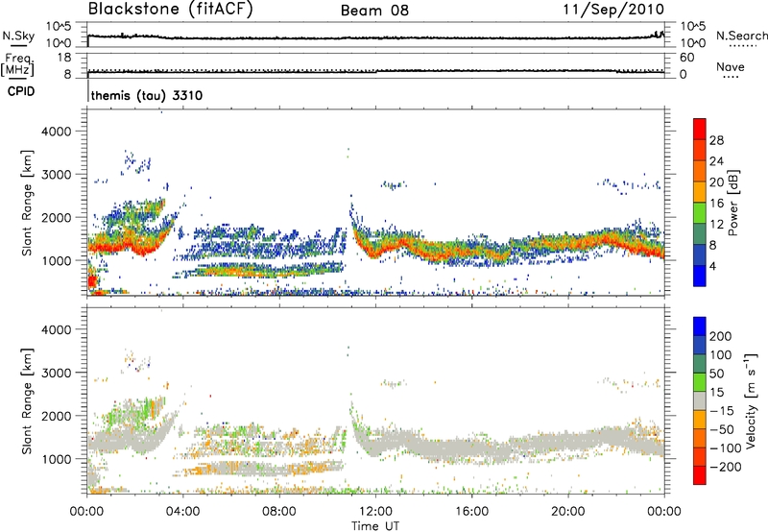
Task: Select the "N.Sky" axis label
Action: 18,36
